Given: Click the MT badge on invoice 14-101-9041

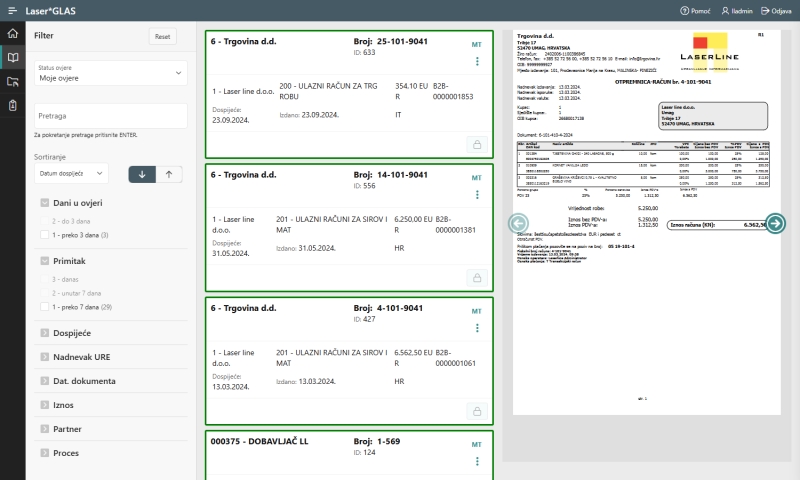Looking at the screenshot, I should [477, 178].
